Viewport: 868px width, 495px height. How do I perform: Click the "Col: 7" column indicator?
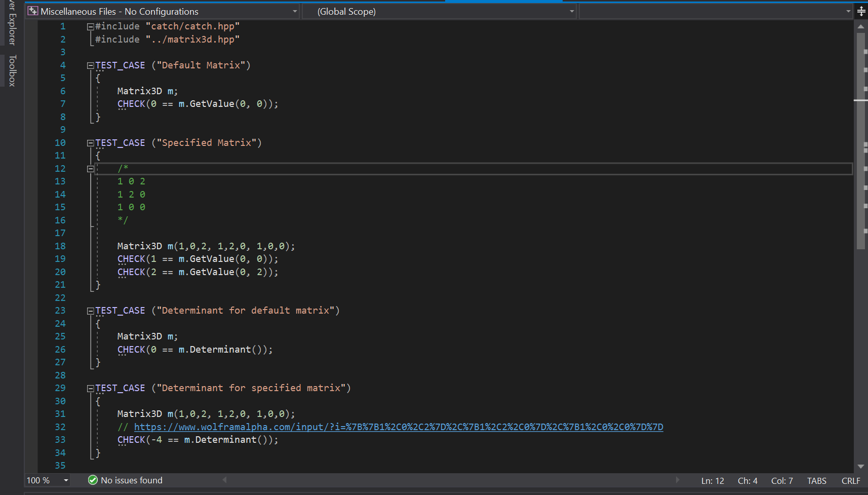(x=782, y=481)
